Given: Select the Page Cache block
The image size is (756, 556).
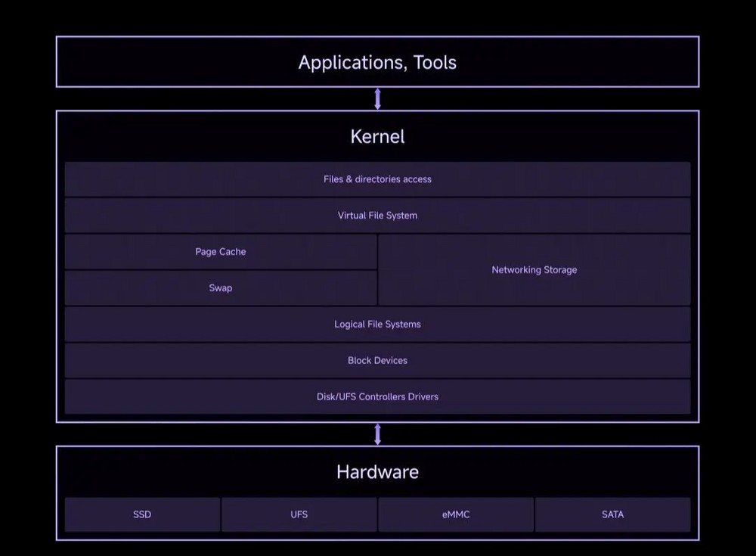Looking at the screenshot, I should (x=221, y=252).
